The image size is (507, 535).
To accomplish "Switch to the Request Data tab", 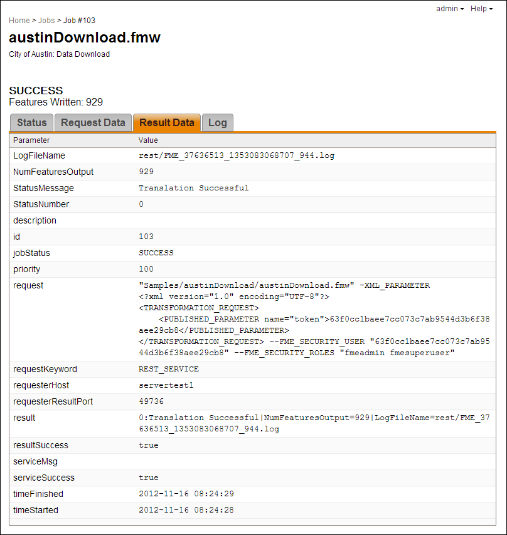I will click(93, 122).
